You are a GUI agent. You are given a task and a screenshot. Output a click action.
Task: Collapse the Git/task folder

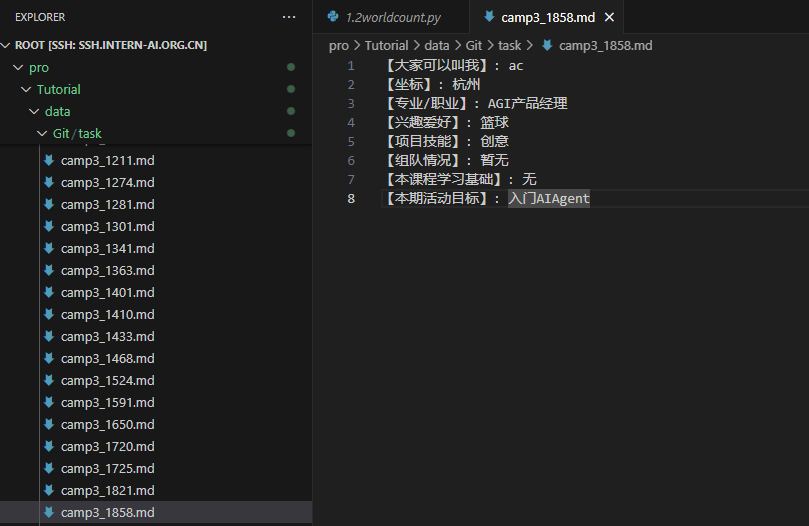(42, 134)
